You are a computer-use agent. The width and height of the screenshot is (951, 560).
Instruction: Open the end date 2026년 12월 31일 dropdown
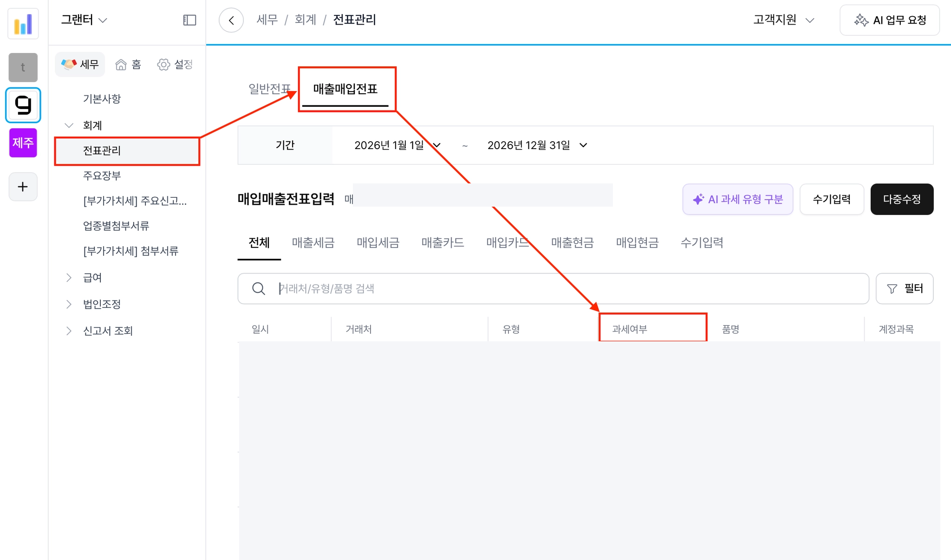pyautogui.click(x=537, y=145)
